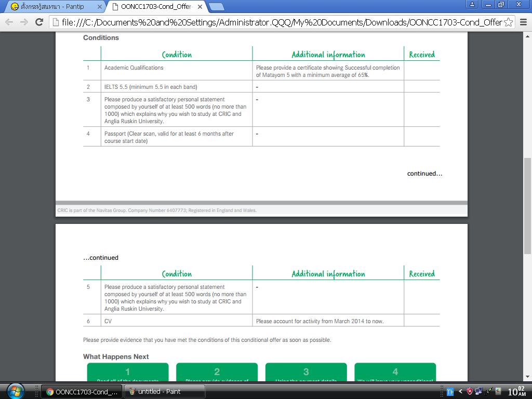Click the 'Conditions' heading
The height and width of the screenshot is (399, 532).
click(x=101, y=37)
